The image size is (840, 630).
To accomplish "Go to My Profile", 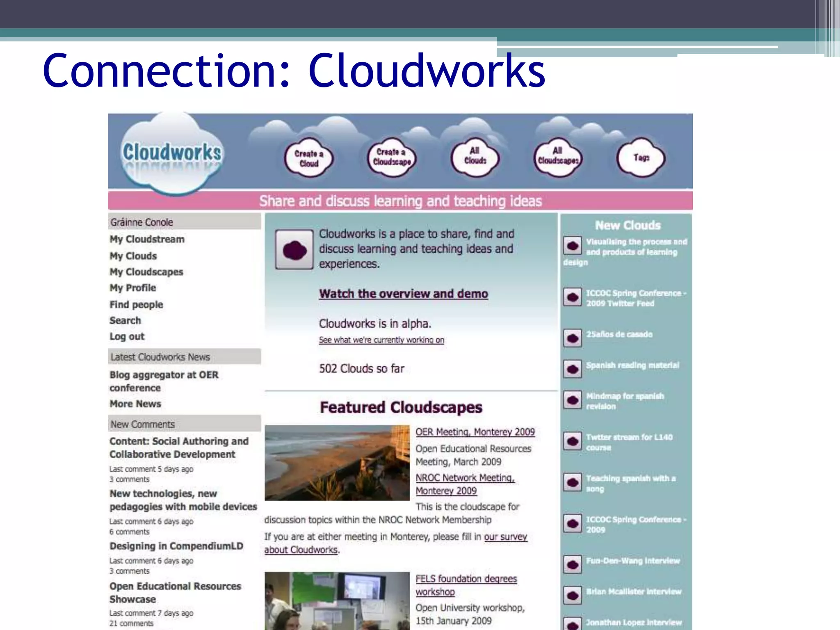I will click(132, 288).
